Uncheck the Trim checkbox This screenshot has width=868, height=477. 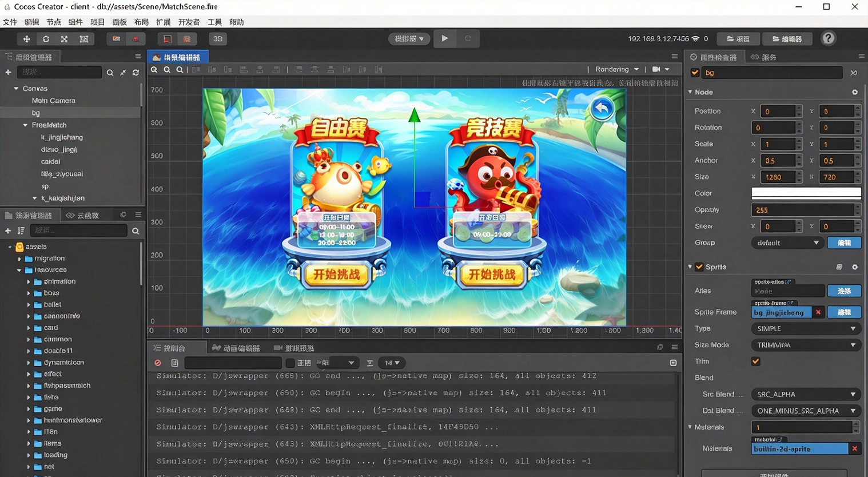(755, 361)
